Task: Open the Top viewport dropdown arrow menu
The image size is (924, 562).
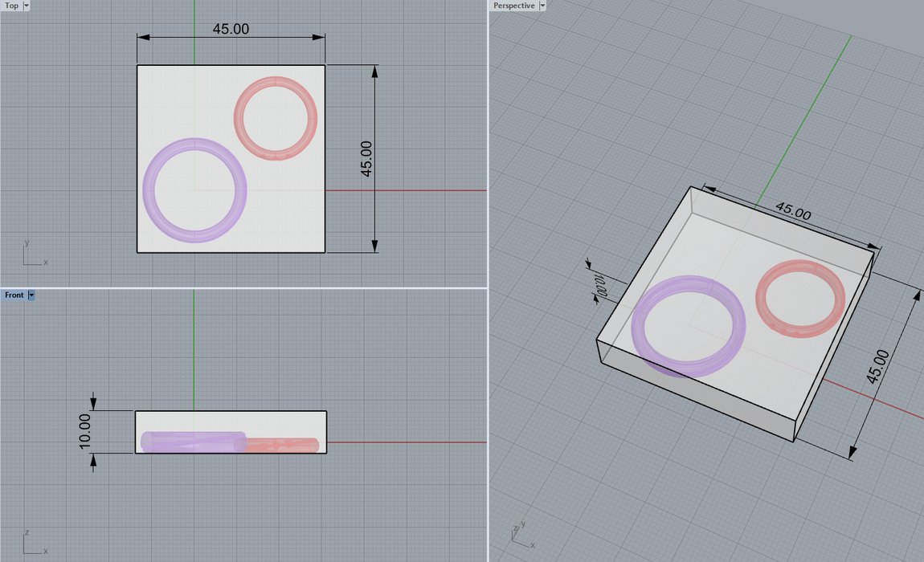Action: [x=27, y=6]
